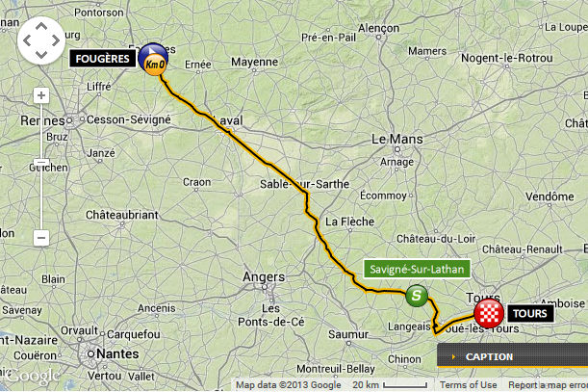This screenshot has width=588, height=392.
Task: Pan the map up with arrow
Action: pos(41,26)
